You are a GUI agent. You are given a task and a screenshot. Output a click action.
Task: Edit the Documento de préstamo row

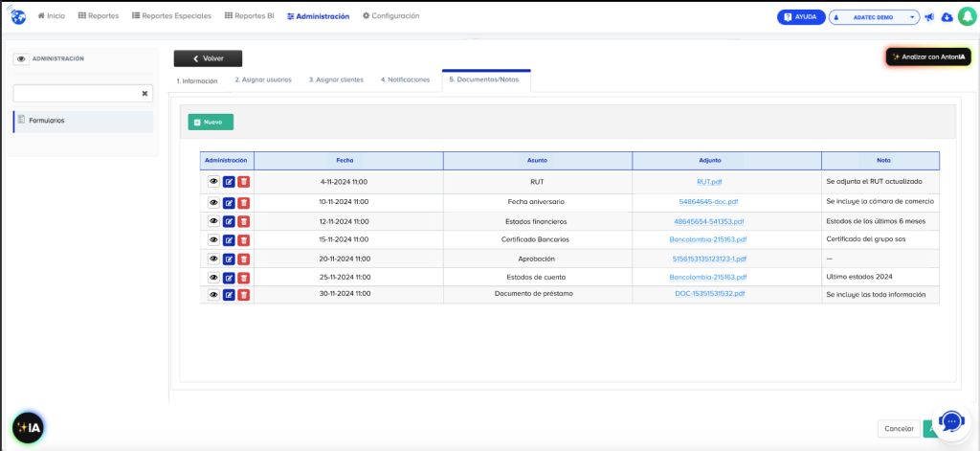pyautogui.click(x=229, y=295)
